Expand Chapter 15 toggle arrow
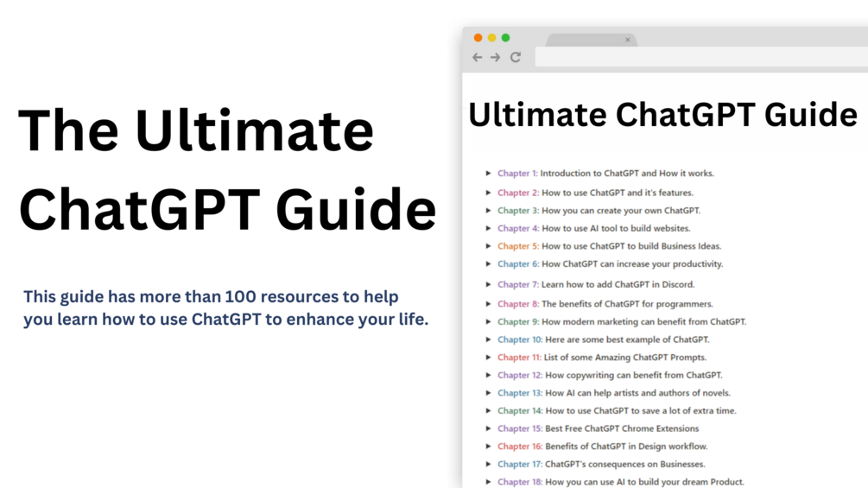This screenshot has height=488, width=868. [488, 428]
